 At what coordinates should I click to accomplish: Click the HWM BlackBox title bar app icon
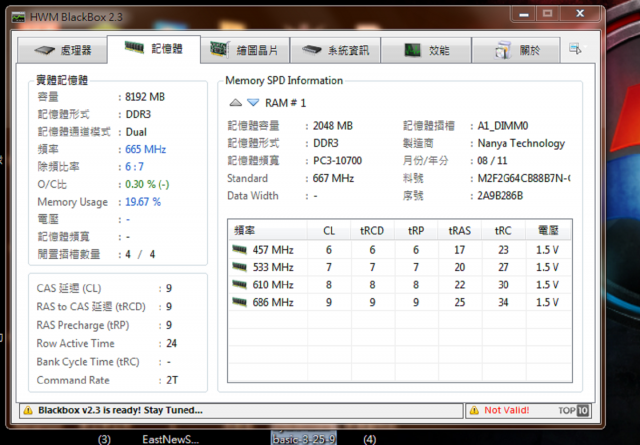click(x=18, y=17)
